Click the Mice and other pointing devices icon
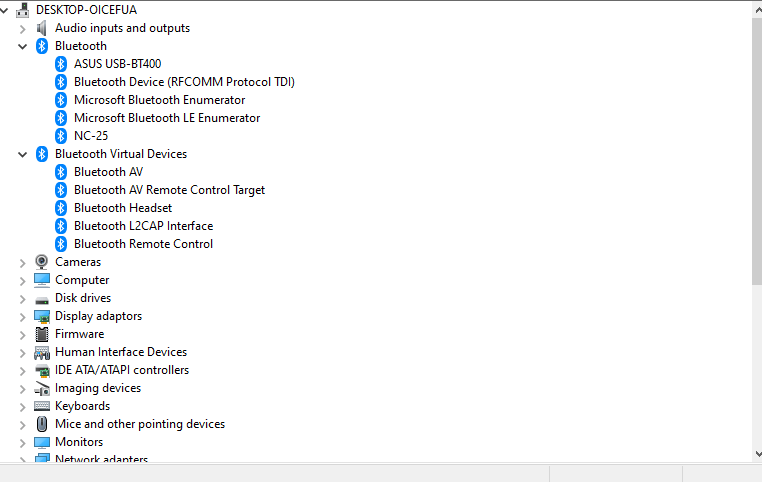The image size is (762, 482). [x=42, y=424]
